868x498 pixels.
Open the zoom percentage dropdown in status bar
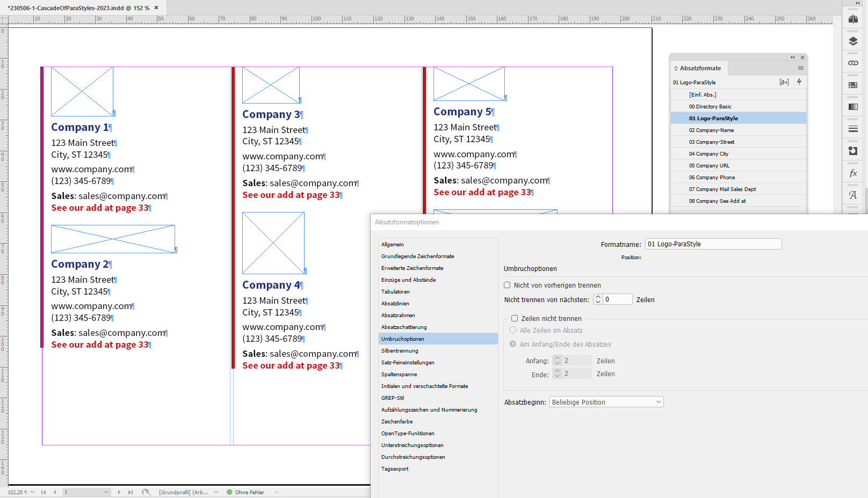point(32,492)
